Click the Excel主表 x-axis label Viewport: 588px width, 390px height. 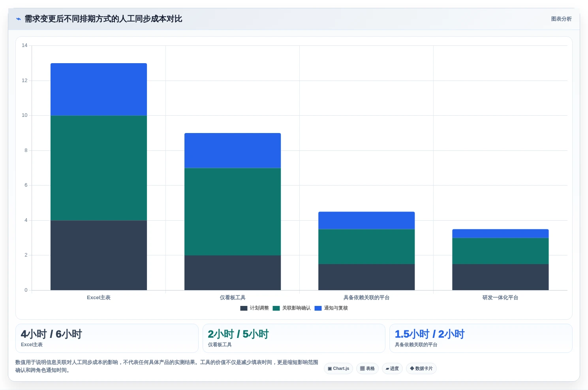(x=99, y=298)
